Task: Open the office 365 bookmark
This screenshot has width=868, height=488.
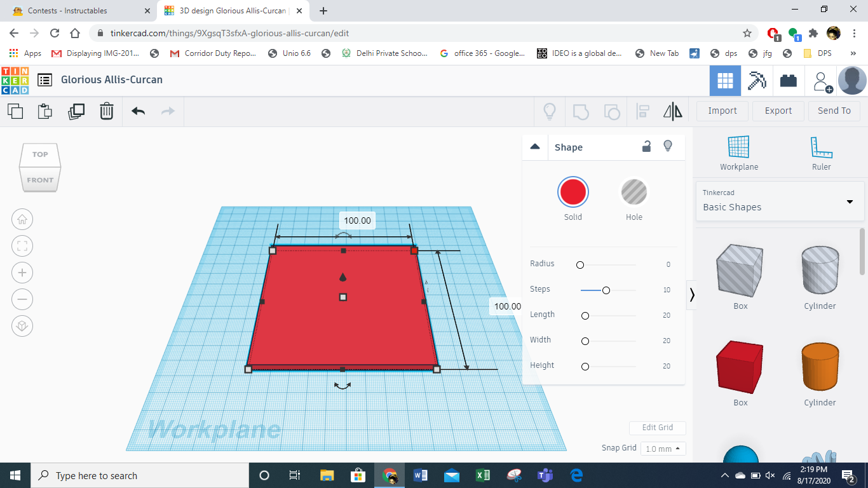Action: 482,53
